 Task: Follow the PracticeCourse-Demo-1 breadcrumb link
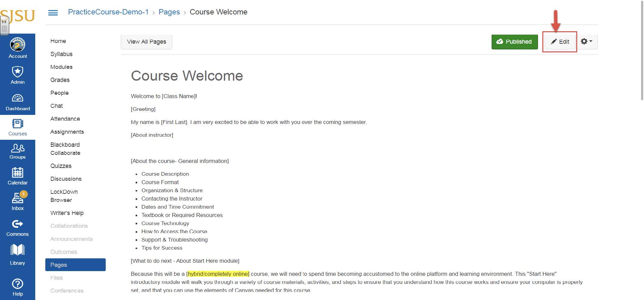[x=108, y=12]
